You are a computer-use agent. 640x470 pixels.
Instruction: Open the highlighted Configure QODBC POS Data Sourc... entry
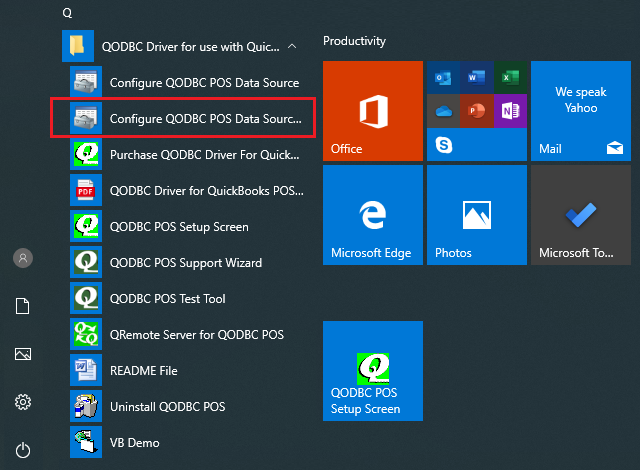tap(184, 118)
